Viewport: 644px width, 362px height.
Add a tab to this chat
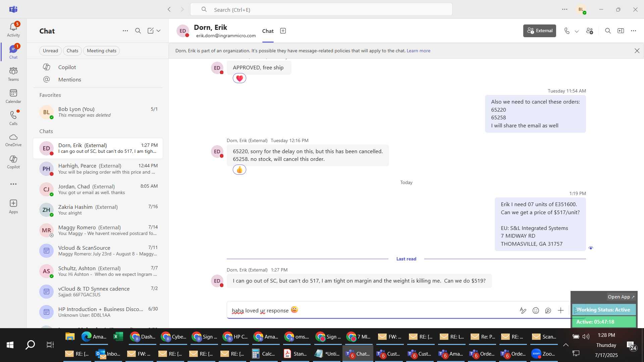coord(283,31)
